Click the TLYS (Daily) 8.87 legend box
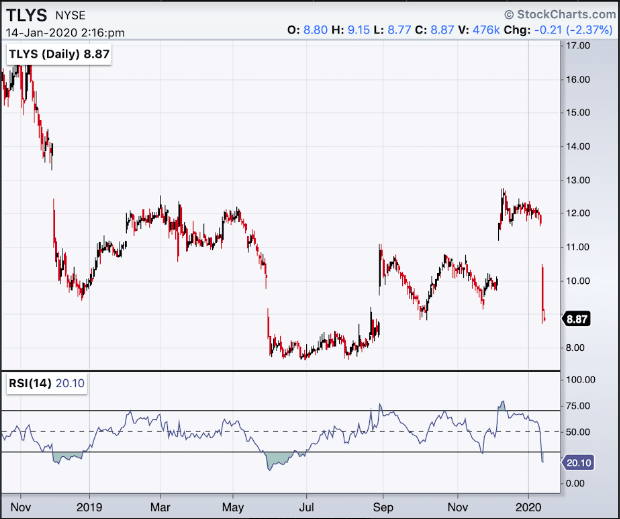The height and width of the screenshot is (519, 620). [x=59, y=54]
